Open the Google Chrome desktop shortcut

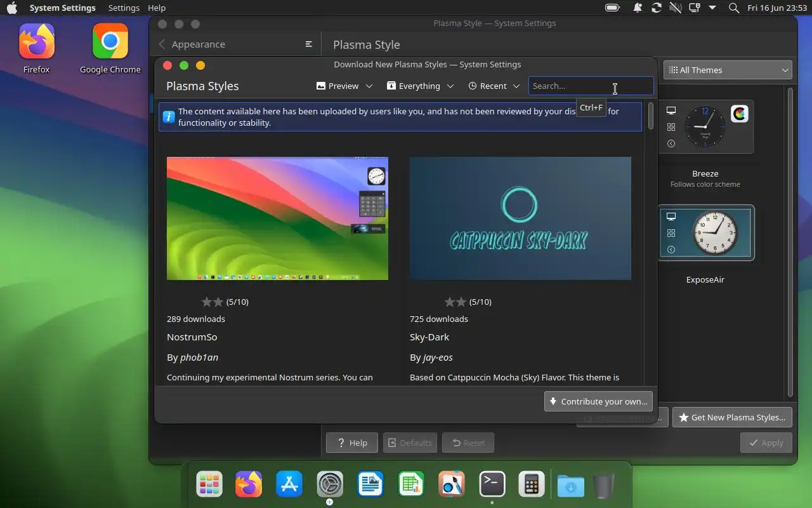click(x=110, y=49)
